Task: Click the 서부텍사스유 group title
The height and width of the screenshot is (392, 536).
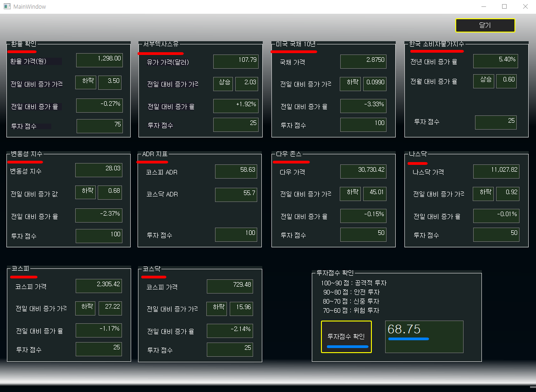Action: [x=160, y=44]
